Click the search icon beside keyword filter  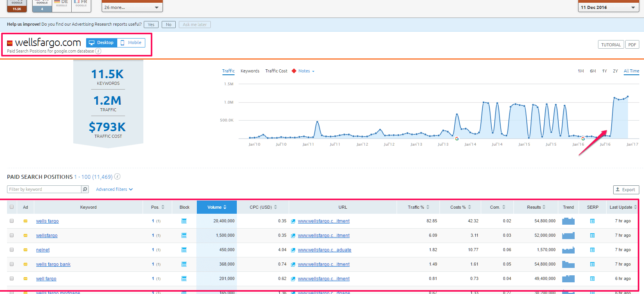click(x=85, y=189)
